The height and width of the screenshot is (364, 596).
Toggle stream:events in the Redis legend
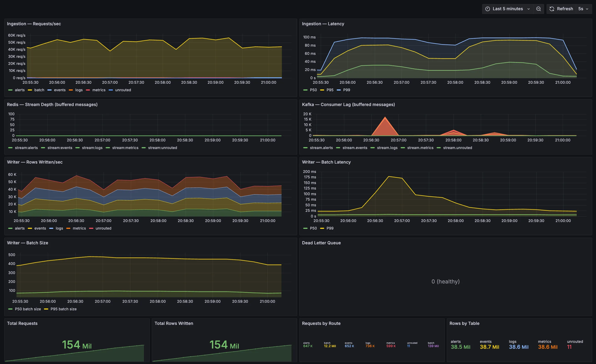60,148
